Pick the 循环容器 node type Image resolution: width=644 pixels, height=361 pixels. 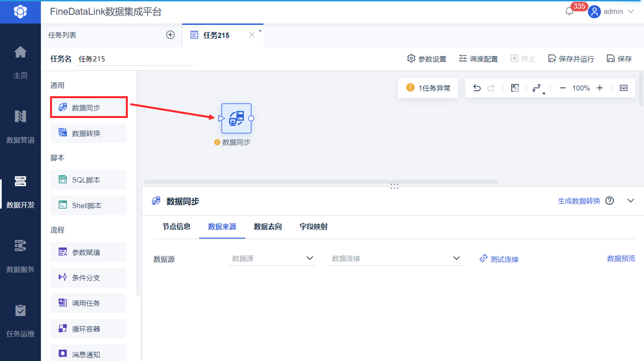click(x=89, y=328)
